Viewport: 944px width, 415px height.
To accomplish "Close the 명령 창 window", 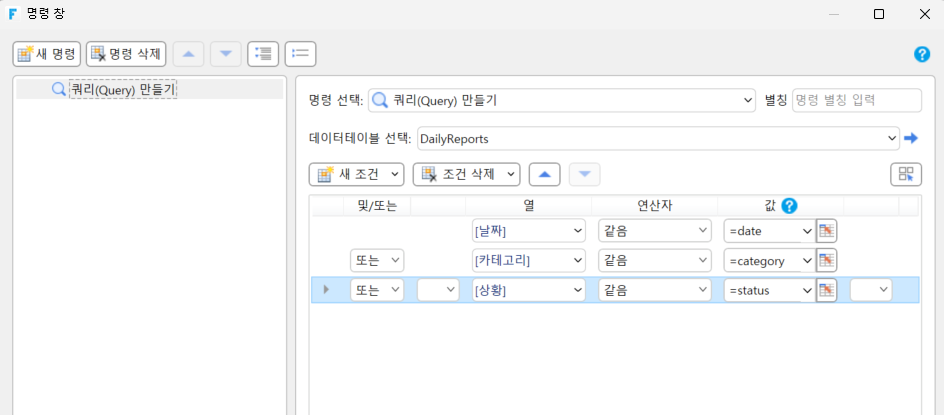I will [x=925, y=14].
